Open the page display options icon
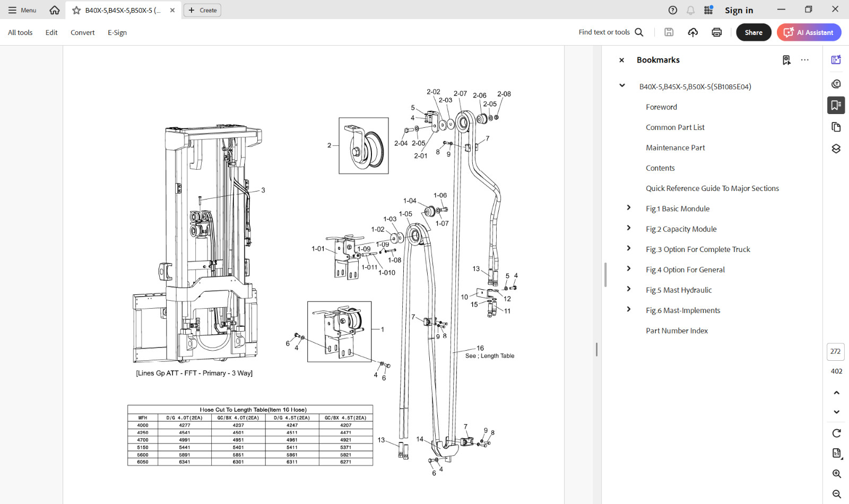849x504 pixels. (x=836, y=454)
